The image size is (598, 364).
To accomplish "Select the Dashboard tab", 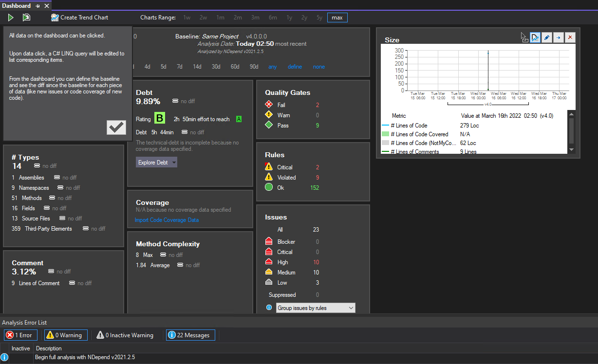I will (x=16, y=6).
